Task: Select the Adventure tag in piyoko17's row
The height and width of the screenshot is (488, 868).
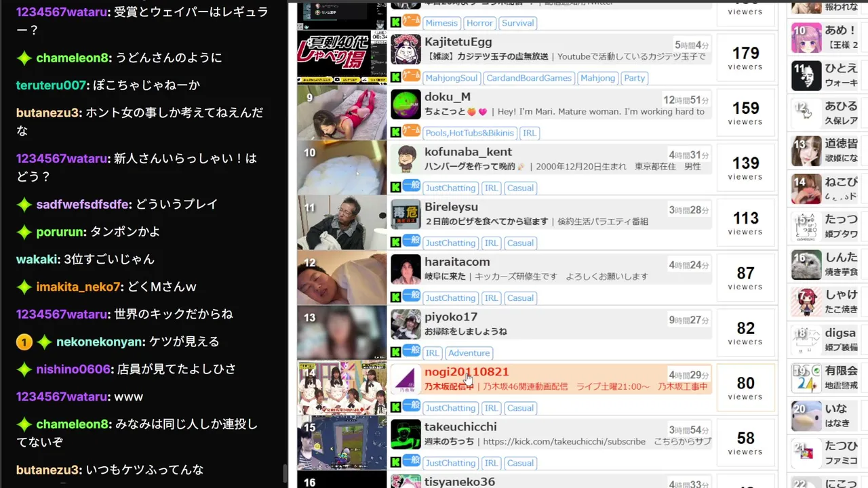Action: [469, 353]
